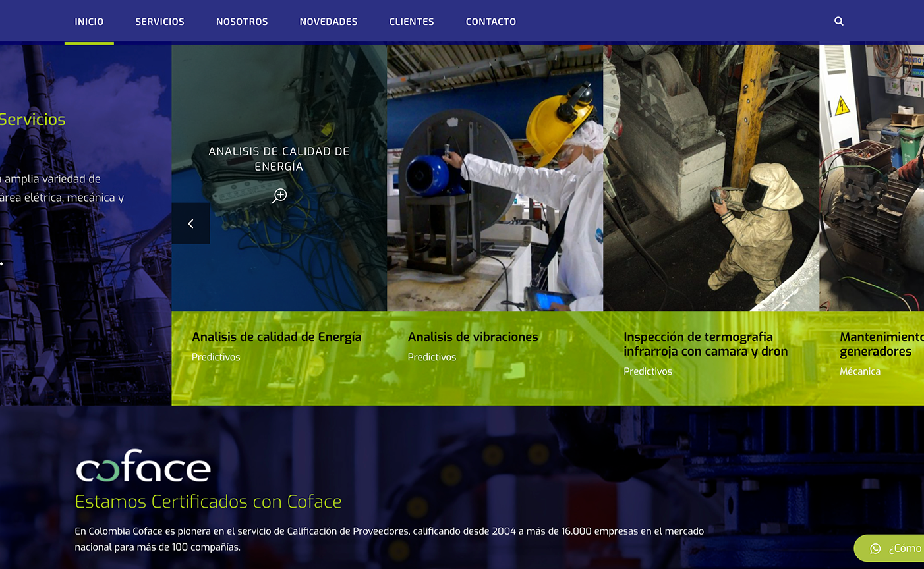Open Inspección de termografia infrarroja link
The width and height of the screenshot is (924, 569).
[705, 344]
